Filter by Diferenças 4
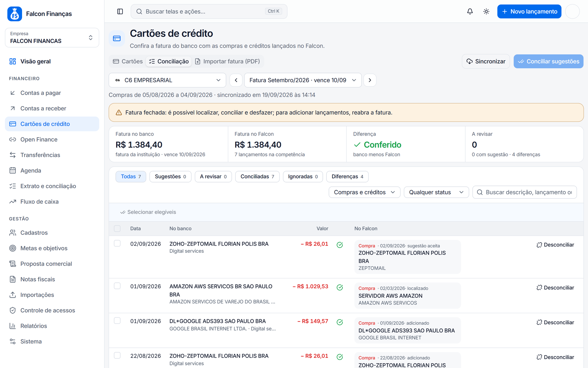This screenshot has height=368, width=588. tap(347, 177)
